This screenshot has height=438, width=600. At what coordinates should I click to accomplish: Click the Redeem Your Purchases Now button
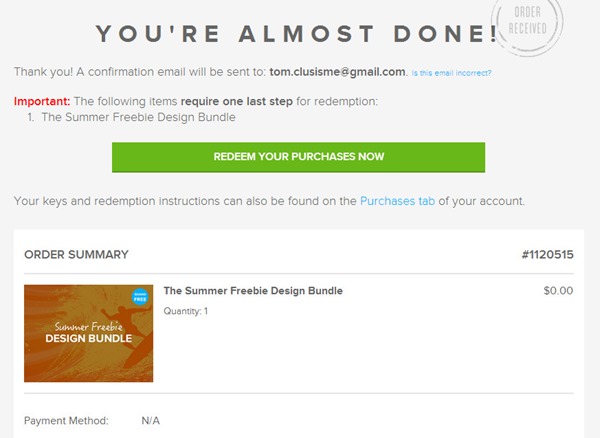[298, 157]
